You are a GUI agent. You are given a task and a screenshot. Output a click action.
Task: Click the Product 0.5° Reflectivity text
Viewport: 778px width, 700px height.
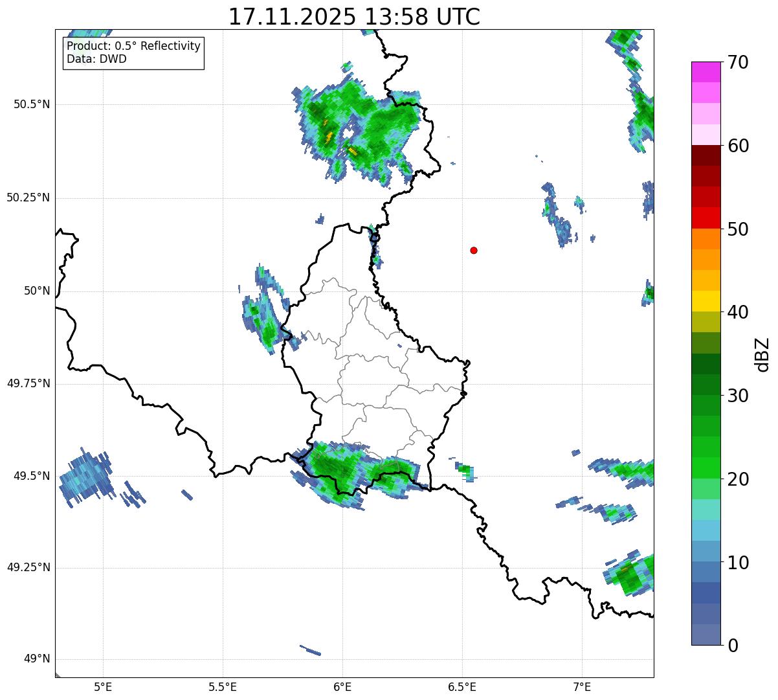point(133,47)
